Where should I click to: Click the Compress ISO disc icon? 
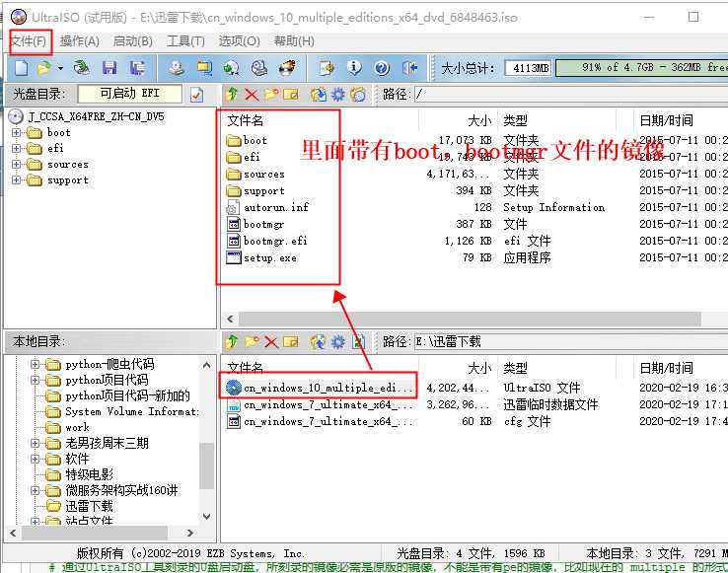coord(231,68)
